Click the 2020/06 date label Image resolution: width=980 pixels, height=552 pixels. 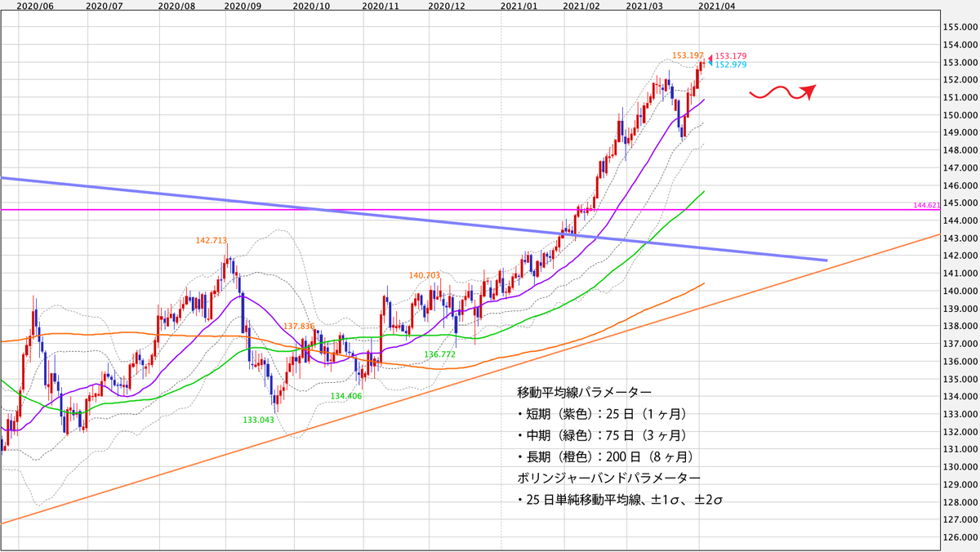coord(35,6)
